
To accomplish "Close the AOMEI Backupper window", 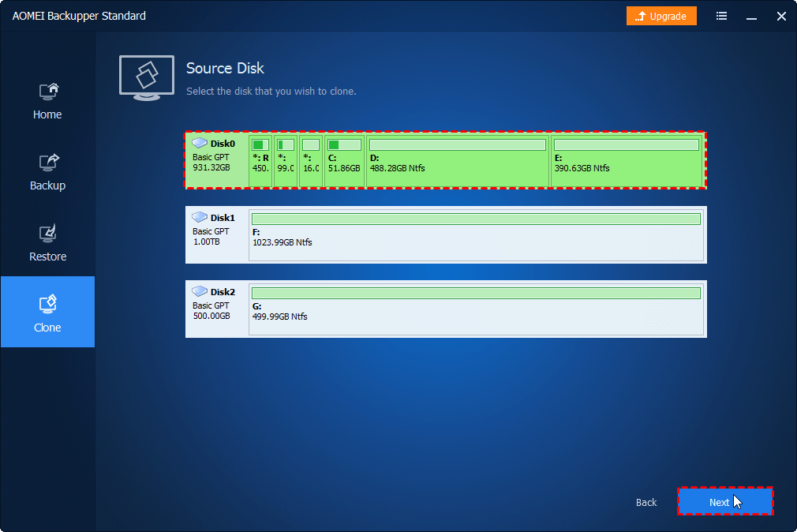I will [782, 17].
